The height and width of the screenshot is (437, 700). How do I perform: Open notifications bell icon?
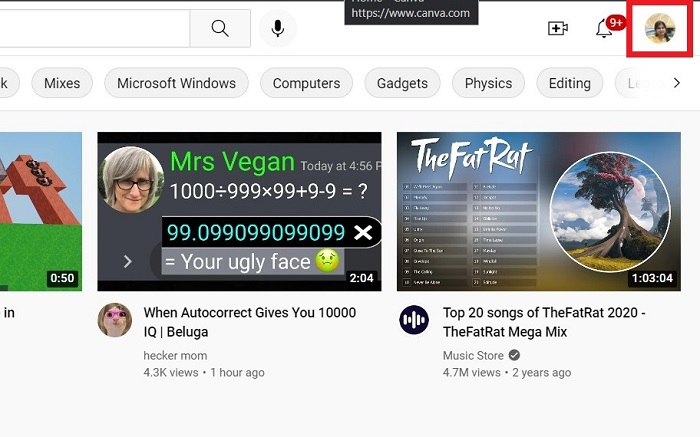coord(604,29)
